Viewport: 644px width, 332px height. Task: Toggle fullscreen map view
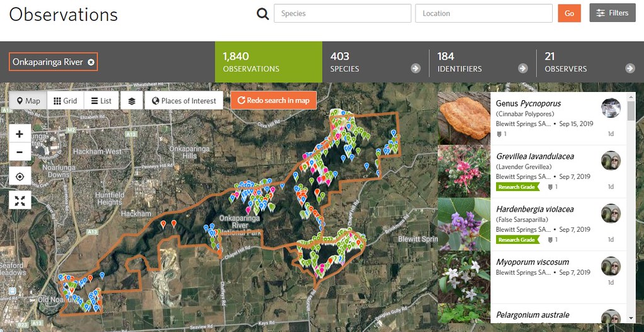(x=20, y=201)
